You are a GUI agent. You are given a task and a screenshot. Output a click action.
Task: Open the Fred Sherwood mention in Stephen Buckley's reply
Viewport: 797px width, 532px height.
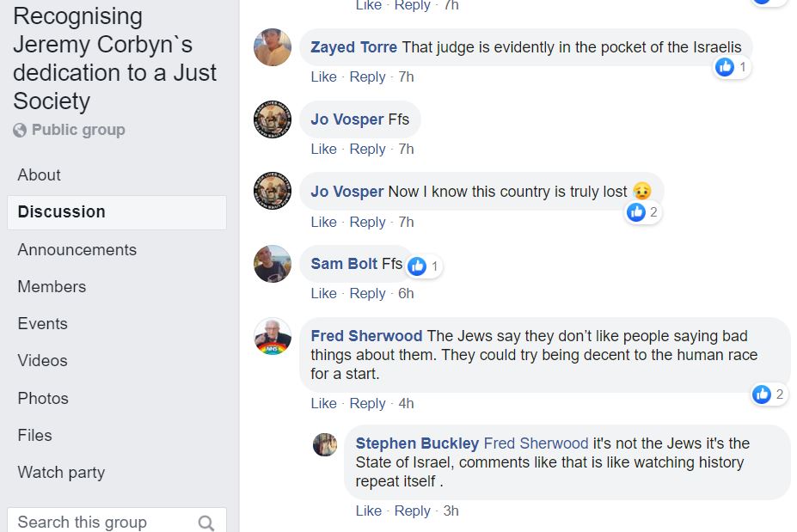(x=536, y=443)
